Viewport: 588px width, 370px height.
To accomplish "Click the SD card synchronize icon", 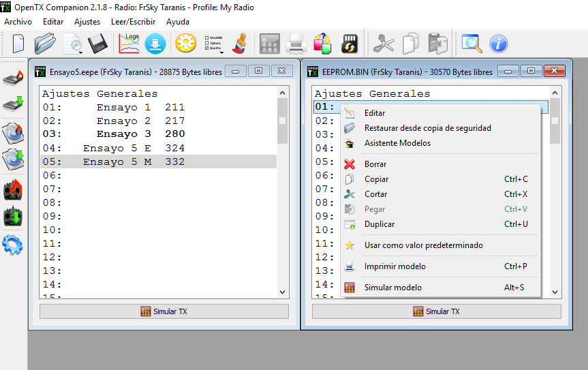I will click(x=350, y=44).
